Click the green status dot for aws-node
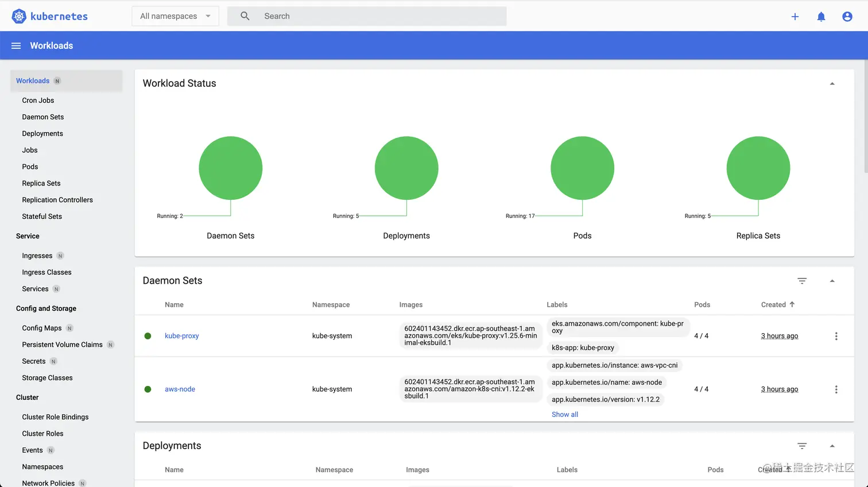The image size is (868, 487). coord(148,389)
